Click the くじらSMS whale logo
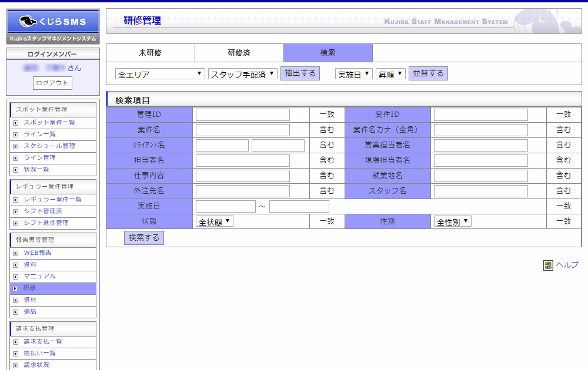588x370 pixels. pyautogui.click(x=53, y=26)
